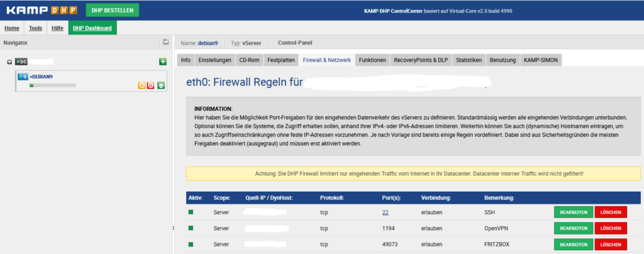Collapse the datacenter tree node arrow
The image size is (644, 254).
pos(9,62)
